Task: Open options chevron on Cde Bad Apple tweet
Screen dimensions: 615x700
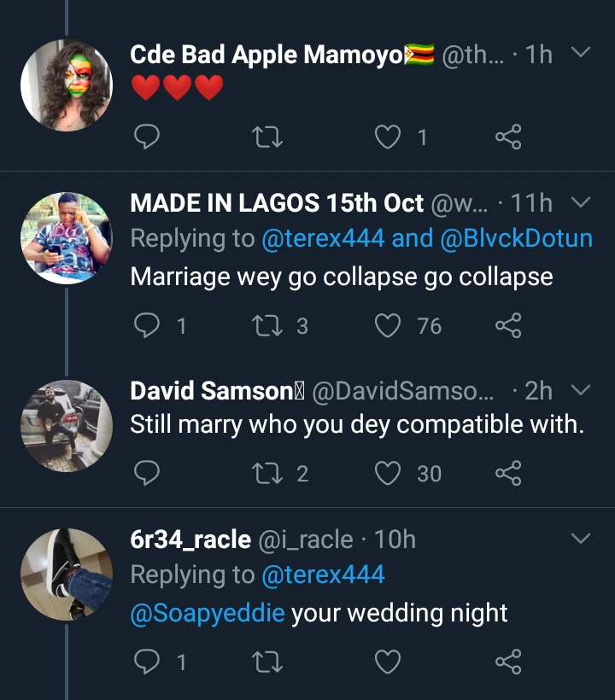Action: coord(580,54)
